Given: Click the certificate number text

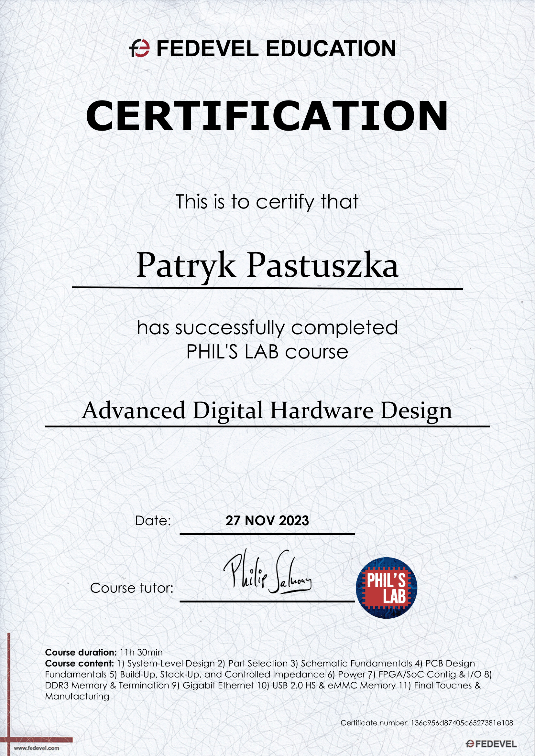Looking at the screenshot, I should [427, 723].
